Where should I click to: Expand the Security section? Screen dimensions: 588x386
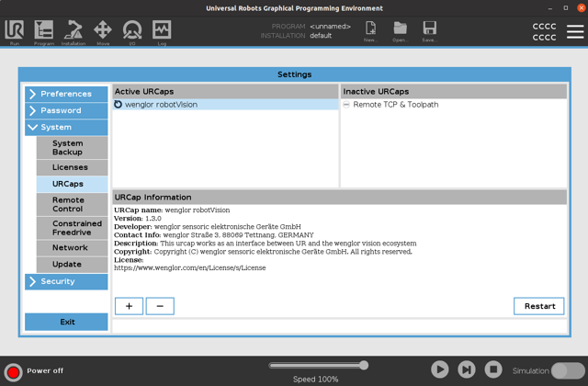66,281
